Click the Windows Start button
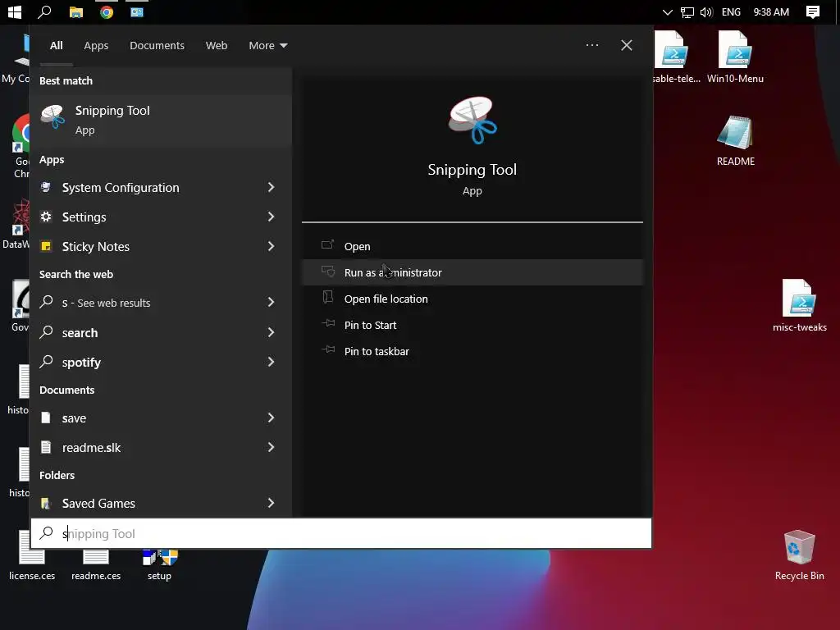 click(15, 11)
